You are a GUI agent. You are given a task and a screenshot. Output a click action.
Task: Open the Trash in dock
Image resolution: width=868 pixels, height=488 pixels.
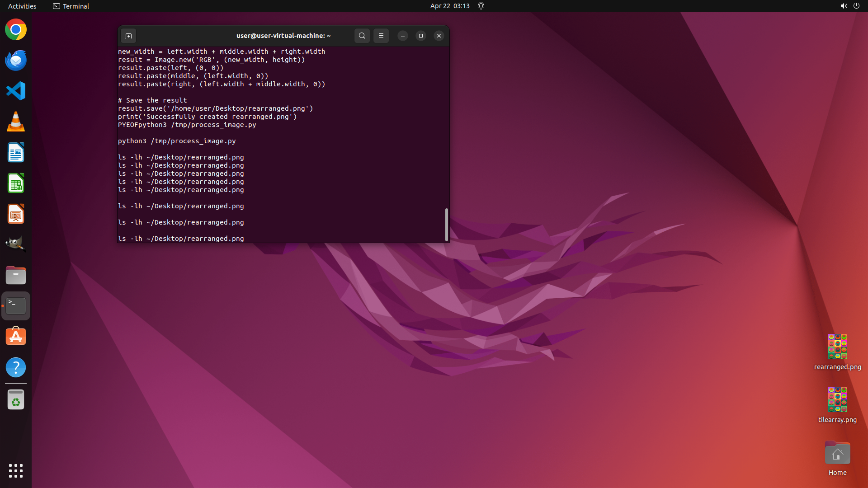16,400
